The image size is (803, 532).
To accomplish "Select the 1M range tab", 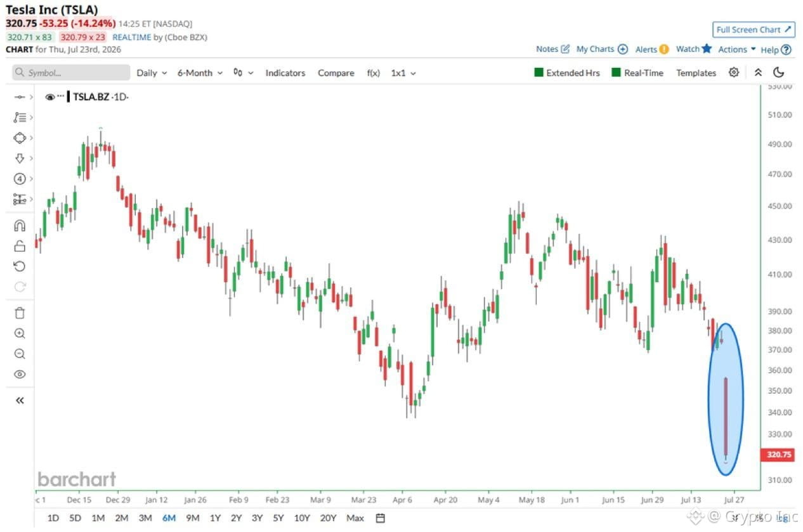I will 98,518.
